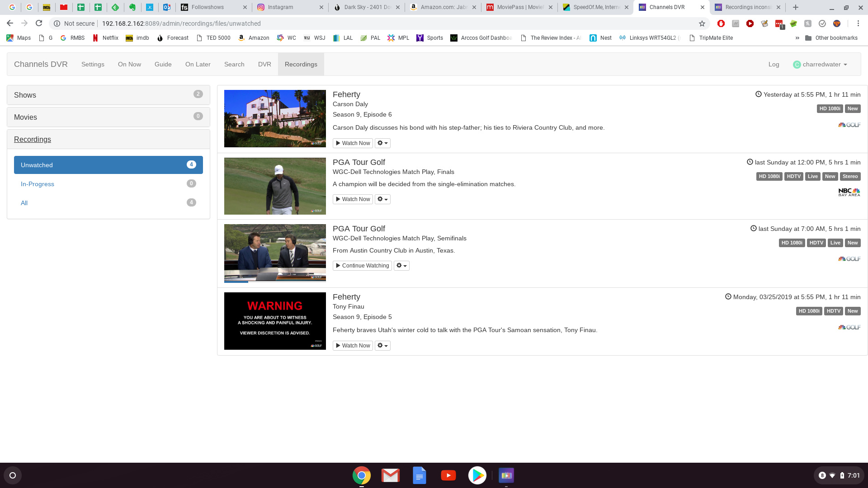Click the browser address bar URL
The height and width of the screenshot is (488, 868).
[x=181, y=23]
